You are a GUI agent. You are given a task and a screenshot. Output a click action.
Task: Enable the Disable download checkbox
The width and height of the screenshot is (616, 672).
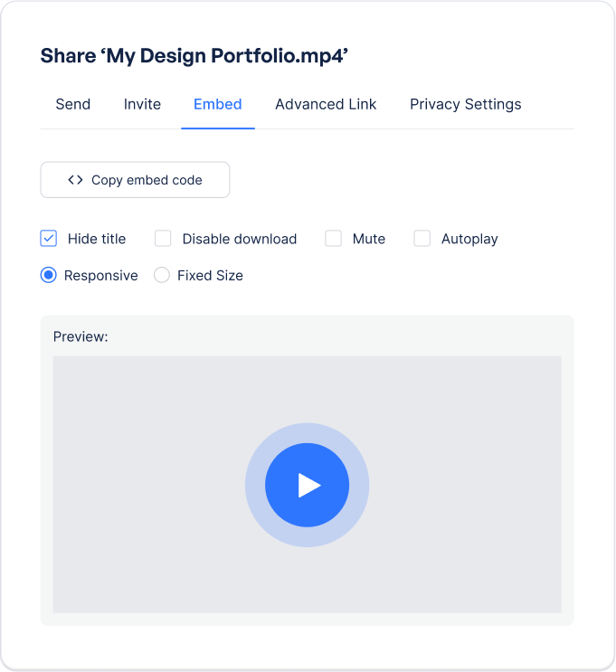point(163,239)
